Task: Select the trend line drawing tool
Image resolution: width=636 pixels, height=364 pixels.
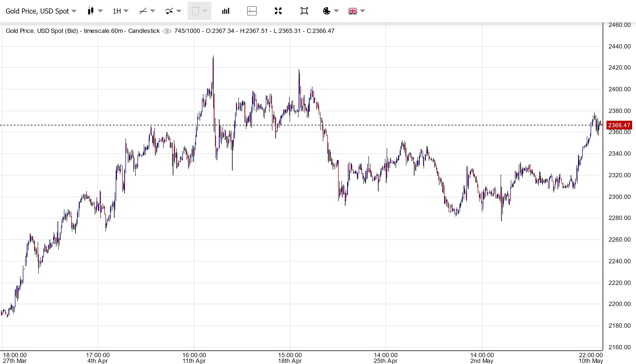Action: tap(143, 11)
